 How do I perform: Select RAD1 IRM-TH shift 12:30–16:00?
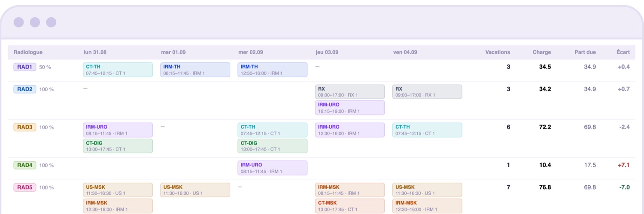click(273, 70)
